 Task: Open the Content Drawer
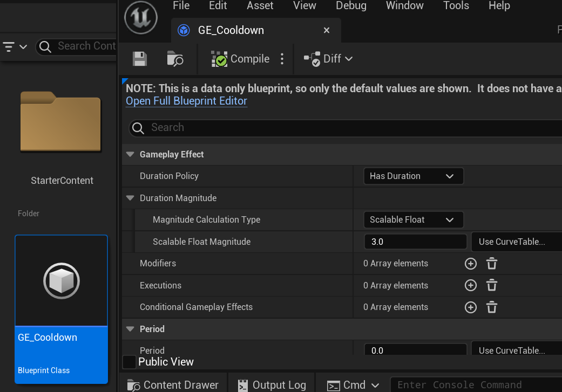pyautogui.click(x=172, y=384)
